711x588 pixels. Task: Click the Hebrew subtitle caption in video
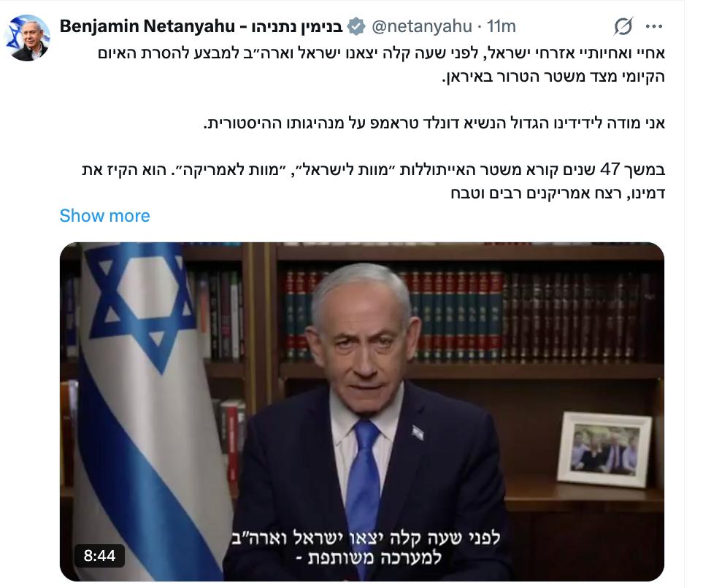(x=366, y=547)
